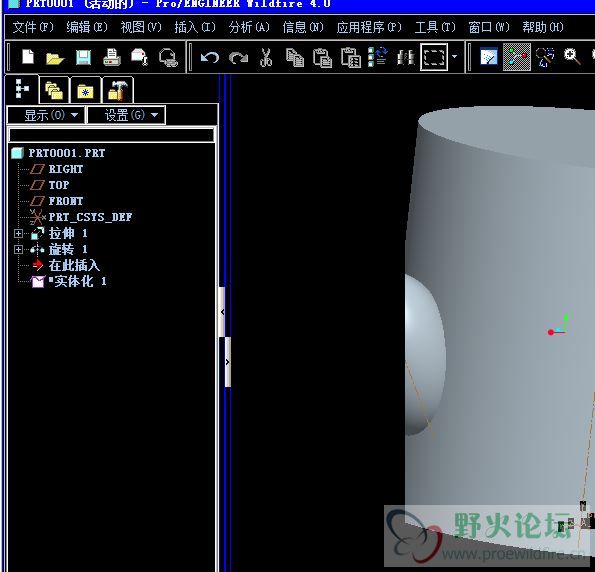Open the 编辑(E) menu
This screenshot has height=572, width=595.
pos(87,27)
